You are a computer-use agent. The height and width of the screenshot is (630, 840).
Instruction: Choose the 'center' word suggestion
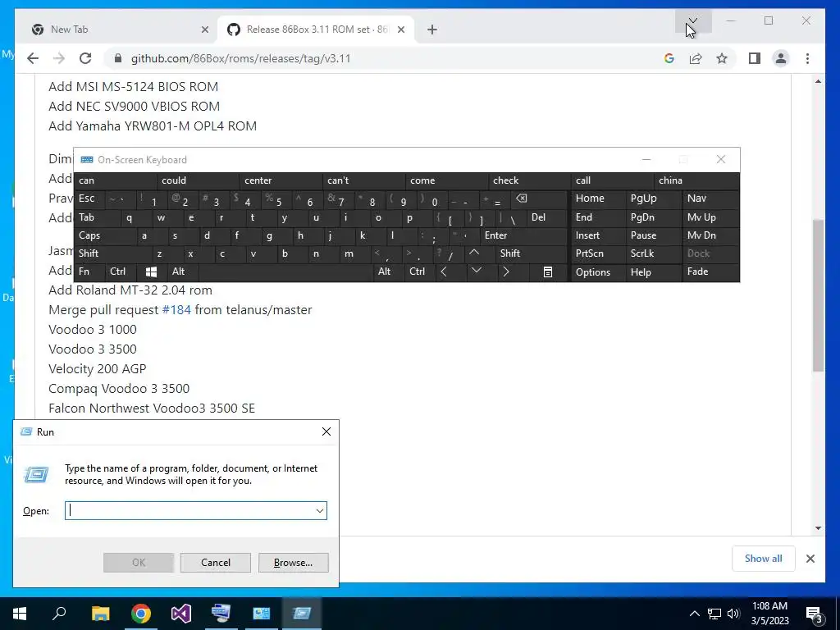pos(281,180)
